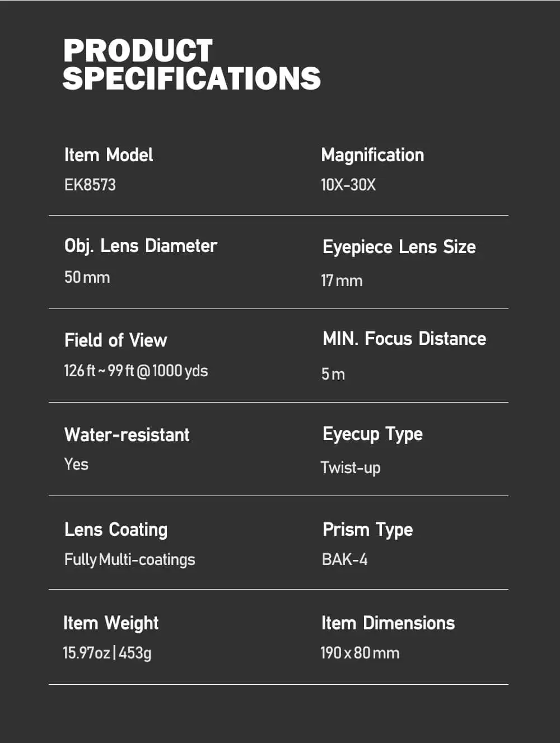The image size is (560, 743).
Task: Click the 17 mm eyepiece value
Action: [342, 281]
